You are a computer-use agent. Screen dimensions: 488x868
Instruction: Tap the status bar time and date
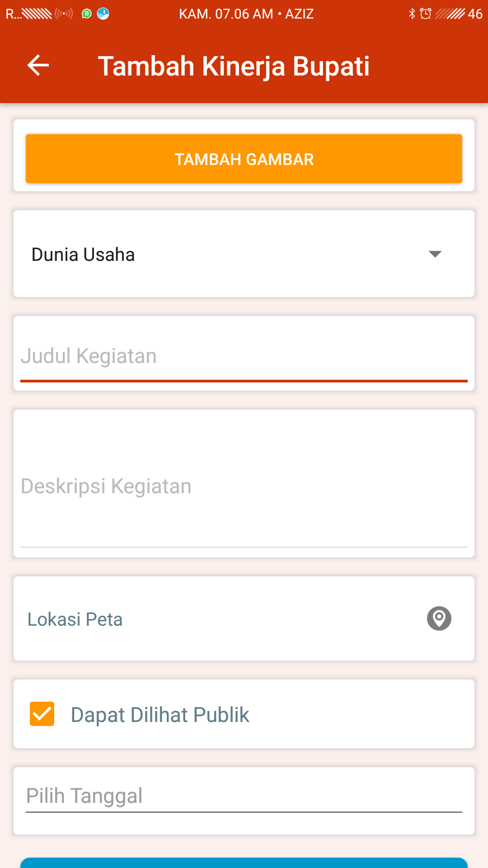[x=246, y=14]
